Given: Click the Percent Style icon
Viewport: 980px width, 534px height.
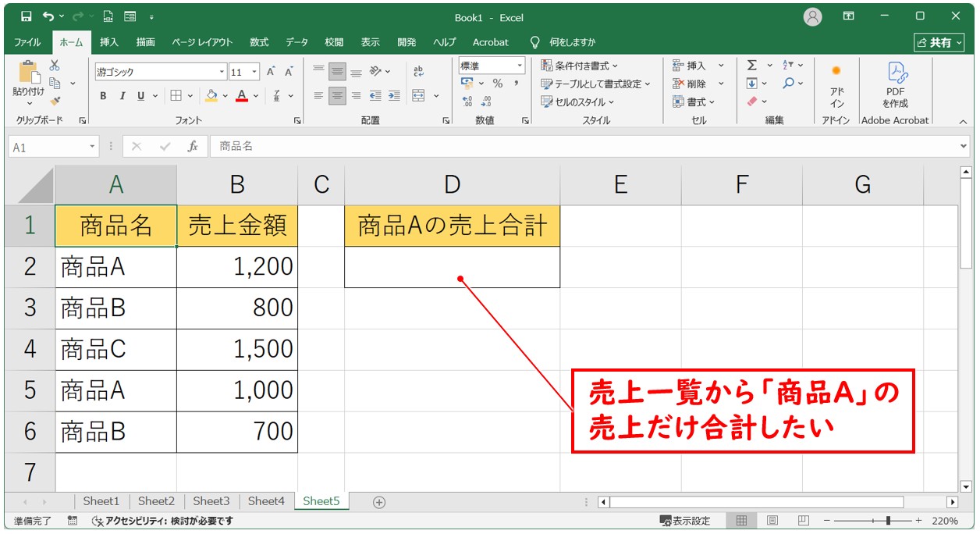Looking at the screenshot, I should (497, 84).
